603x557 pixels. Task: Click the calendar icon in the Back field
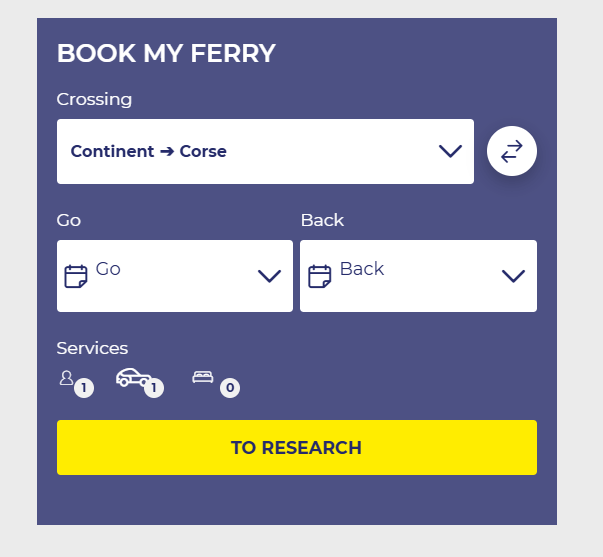click(320, 276)
